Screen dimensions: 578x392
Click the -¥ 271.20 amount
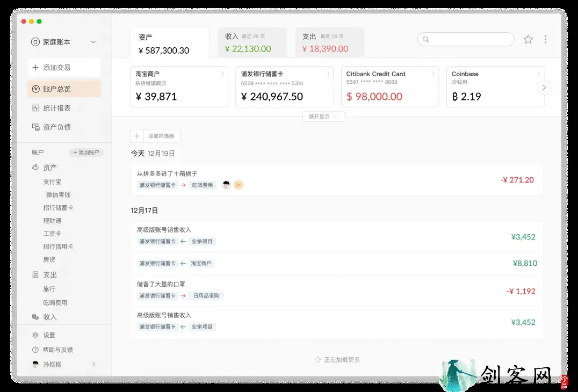tap(517, 180)
